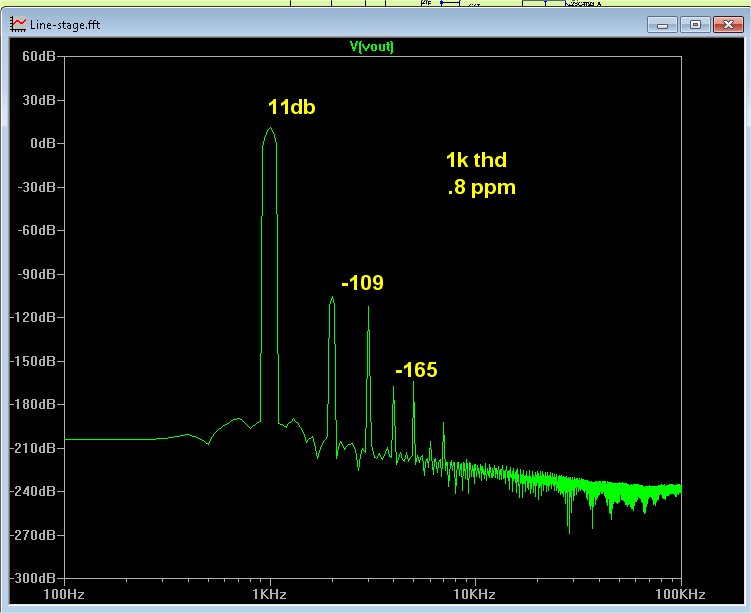Viewport: 751px width, 613px height.
Task: Click the -165 harmonic annotation
Action: tap(416, 370)
